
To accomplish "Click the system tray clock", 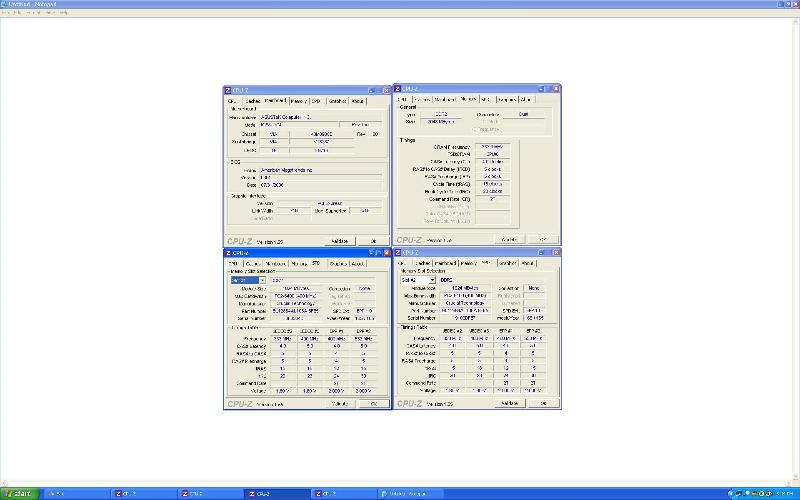I will click(x=787, y=494).
